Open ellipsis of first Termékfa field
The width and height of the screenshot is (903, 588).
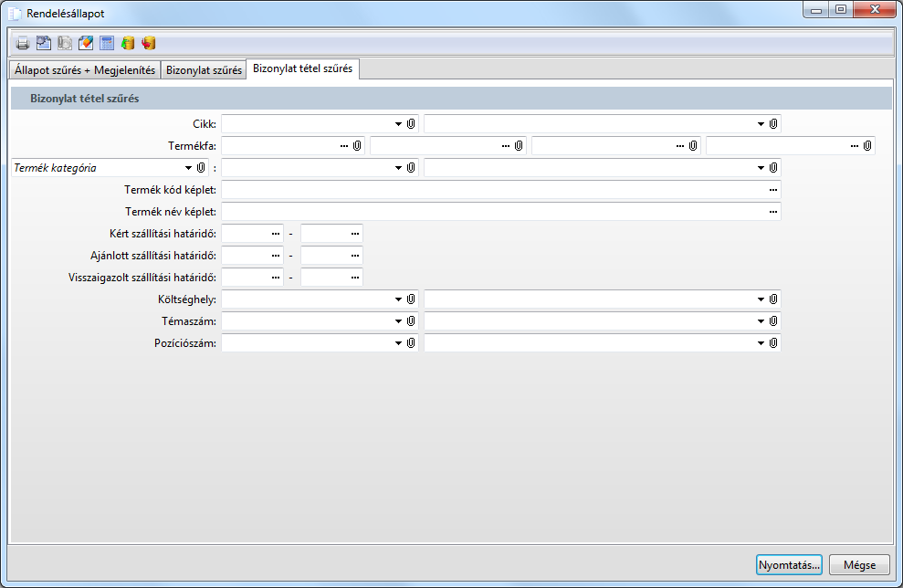344,146
